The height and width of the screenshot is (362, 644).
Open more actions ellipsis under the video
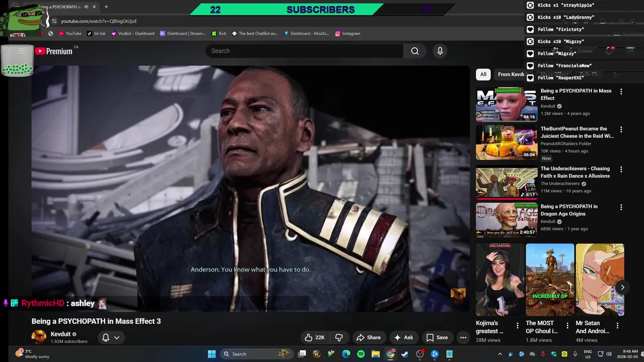click(x=463, y=337)
